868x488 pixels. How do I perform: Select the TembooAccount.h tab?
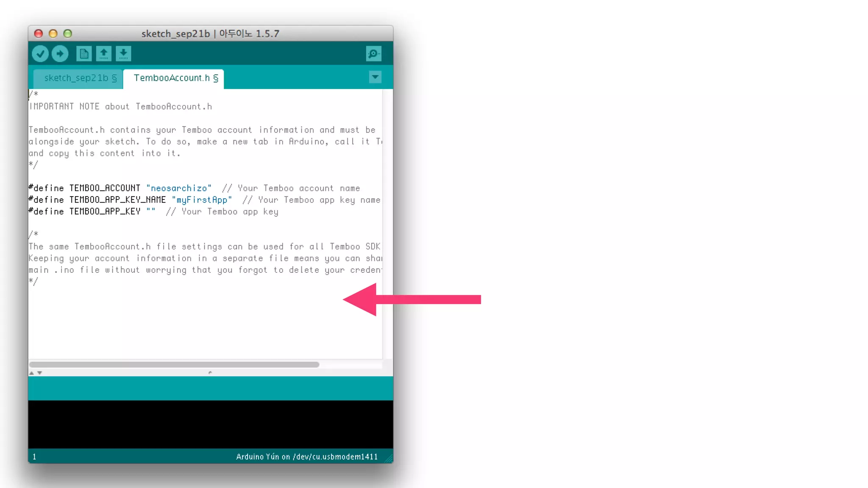pyautogui.click(x=175, y=78)
